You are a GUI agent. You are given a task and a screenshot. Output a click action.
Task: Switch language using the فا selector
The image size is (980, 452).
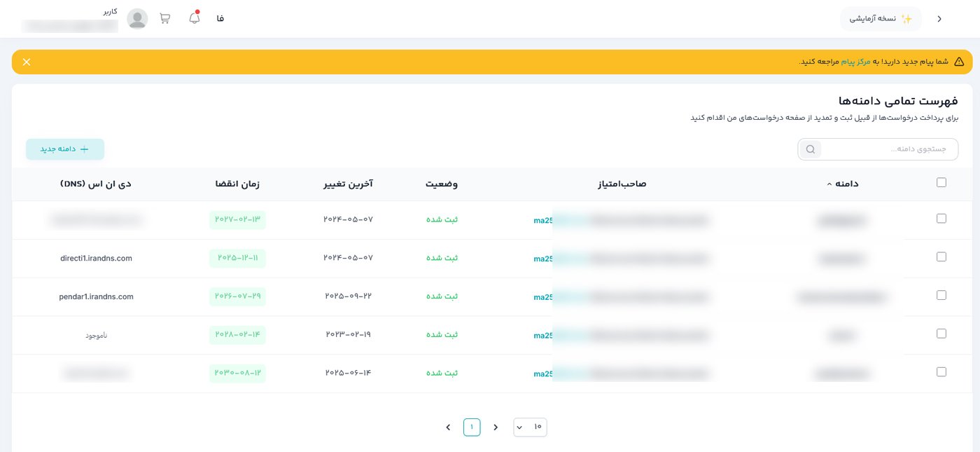220,19
